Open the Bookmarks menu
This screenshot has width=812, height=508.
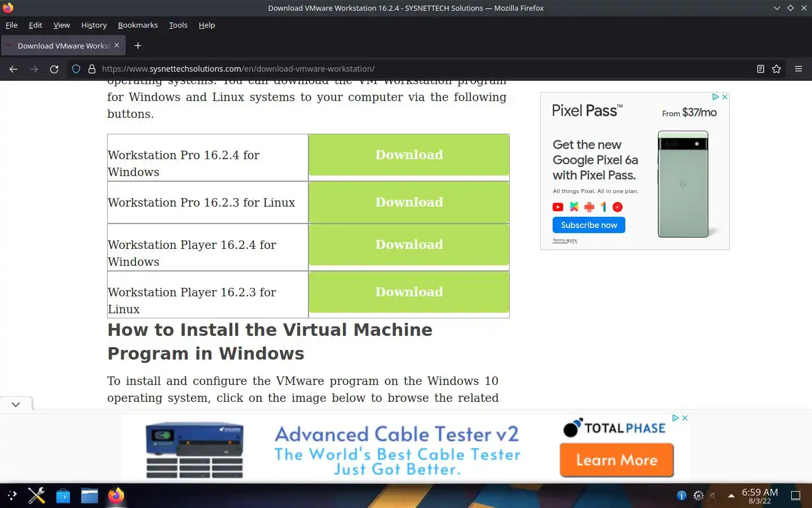pyautogui.click(x=138, y=25)
